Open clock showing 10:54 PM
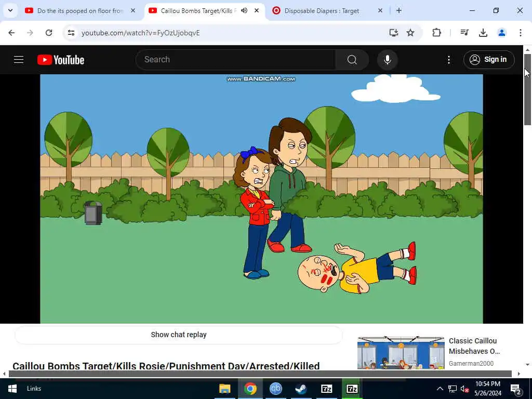This screenshot has height=399, width=532. click(x=488, y=389)
